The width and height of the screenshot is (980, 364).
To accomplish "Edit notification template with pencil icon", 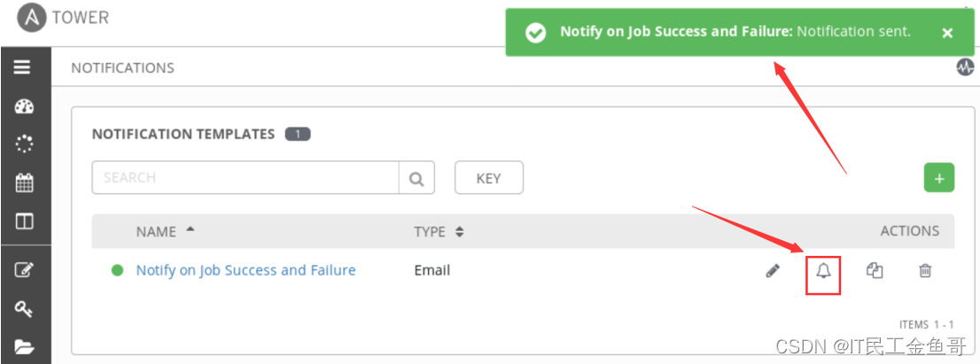I will tap(773, 271).
